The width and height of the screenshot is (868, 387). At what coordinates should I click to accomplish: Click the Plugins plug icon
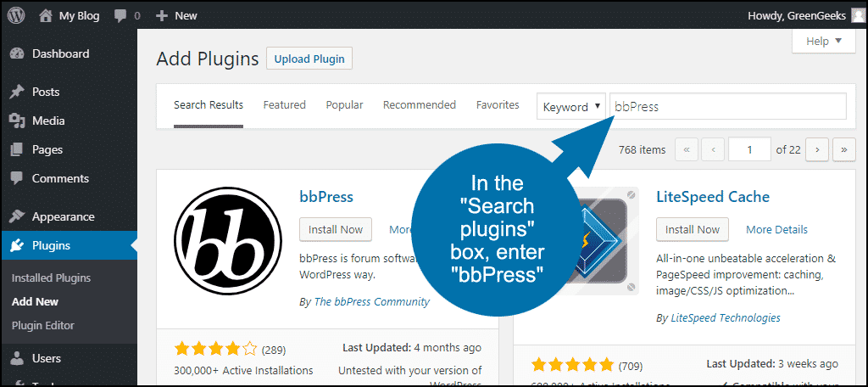[17, 245]
